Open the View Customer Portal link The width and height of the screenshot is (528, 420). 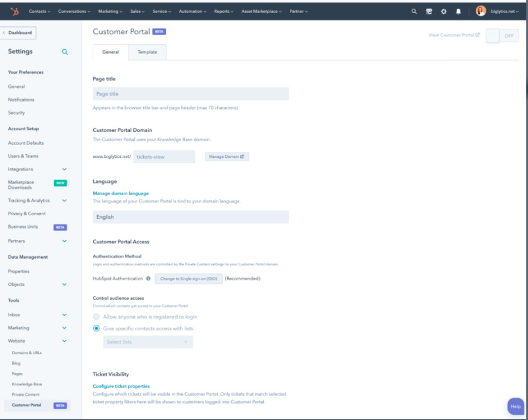tap(453, 35)
